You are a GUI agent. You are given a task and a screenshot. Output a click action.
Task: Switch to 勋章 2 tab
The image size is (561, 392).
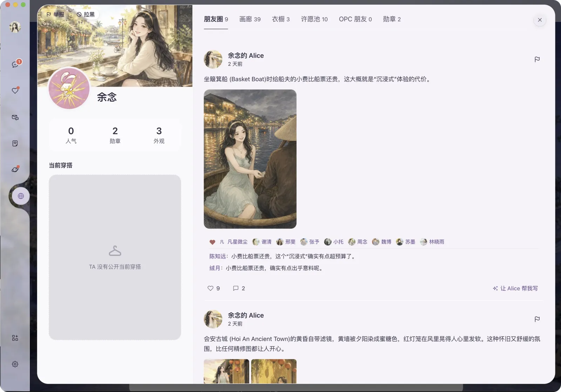tap(392, 19)
